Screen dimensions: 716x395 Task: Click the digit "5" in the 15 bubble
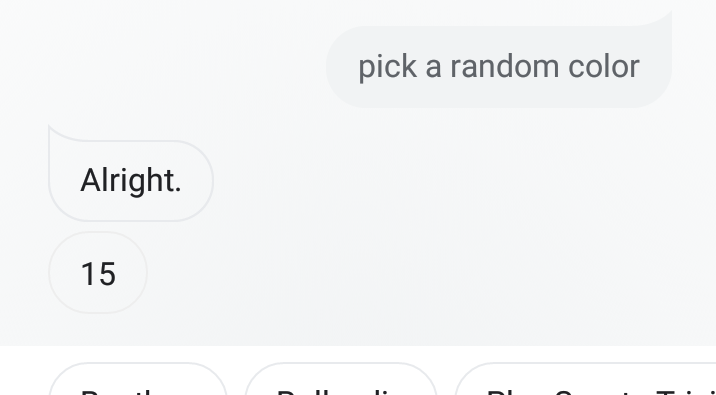[107, 274]
